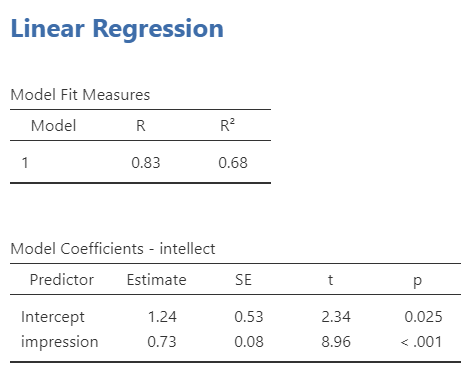Click the Estimate column header
The image size is (474, 367).
click(157, 280)
